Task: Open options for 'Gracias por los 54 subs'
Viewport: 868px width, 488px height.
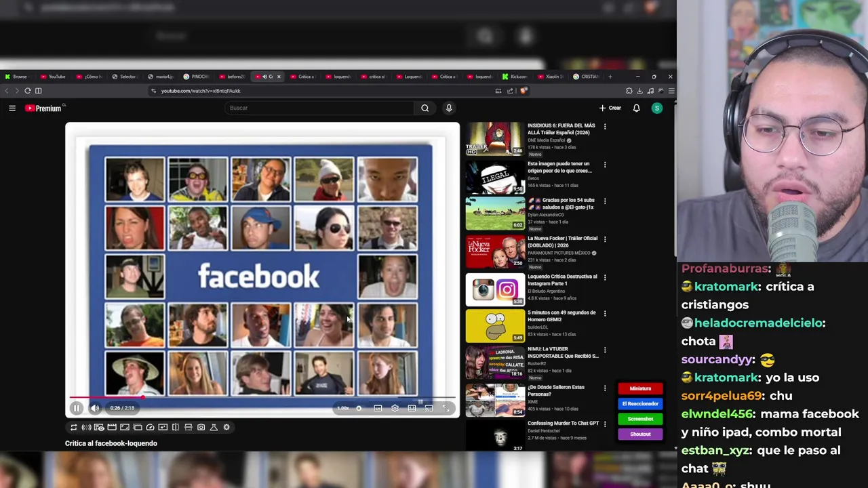Action: (605, 201)
